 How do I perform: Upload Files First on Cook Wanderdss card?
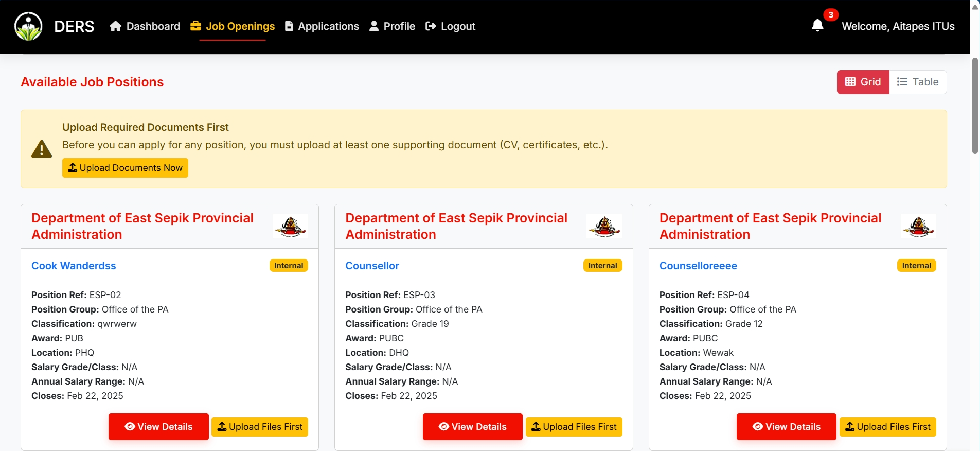(260, 427)
